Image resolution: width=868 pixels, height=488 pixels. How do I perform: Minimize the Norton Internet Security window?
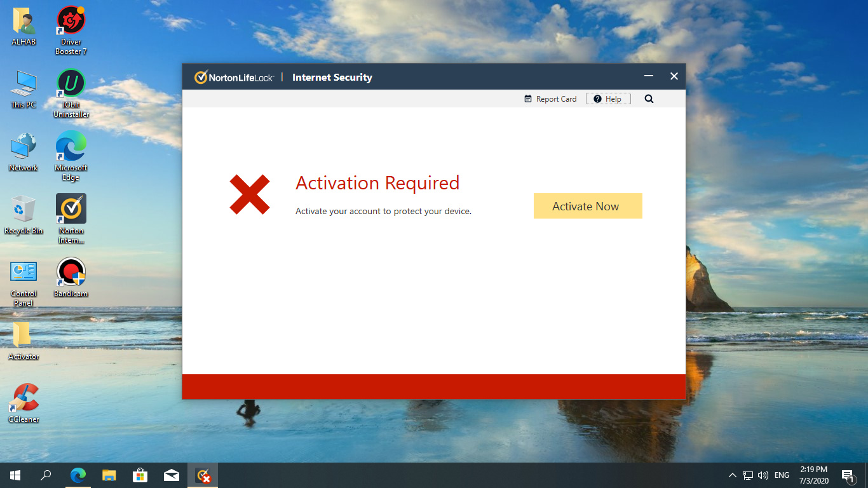[x=649, y=76]
